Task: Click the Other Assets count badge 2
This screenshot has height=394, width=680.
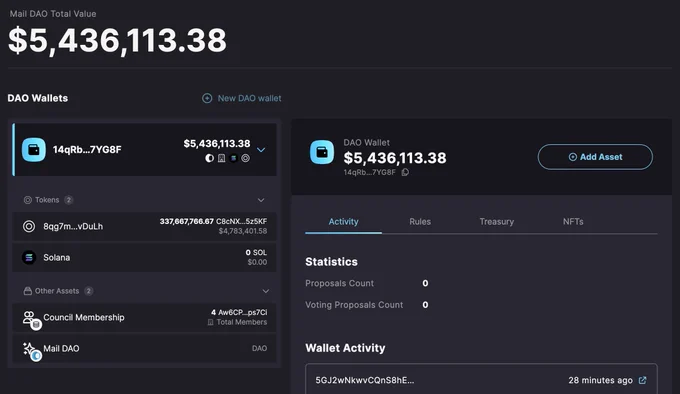Action: [x=88, y=291]
